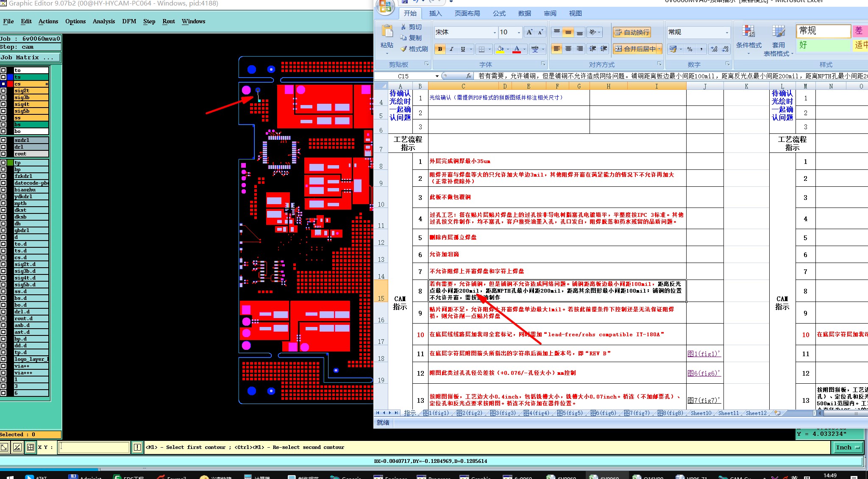
Task: Click the cut scissors icon
Action: pyautogui.click(x=403, y=27)
